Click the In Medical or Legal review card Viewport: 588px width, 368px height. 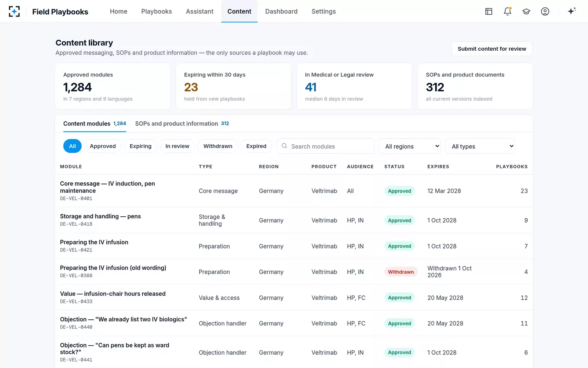354,86
